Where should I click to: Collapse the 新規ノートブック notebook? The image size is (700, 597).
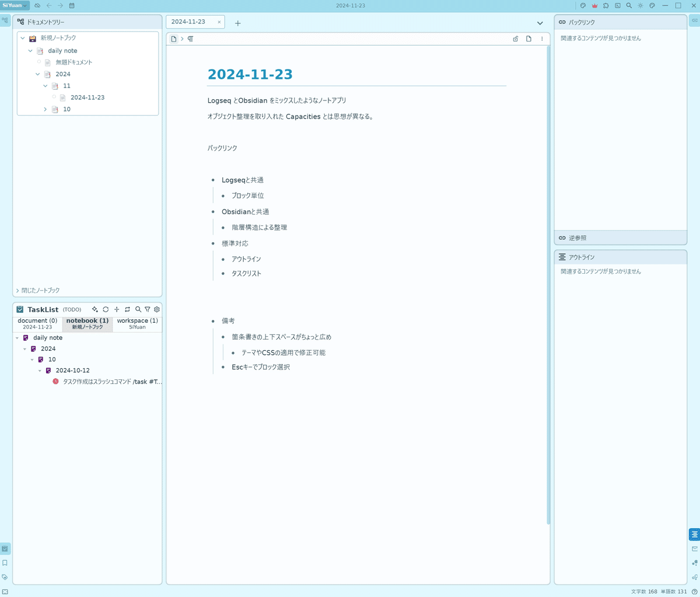coord(23,38)
